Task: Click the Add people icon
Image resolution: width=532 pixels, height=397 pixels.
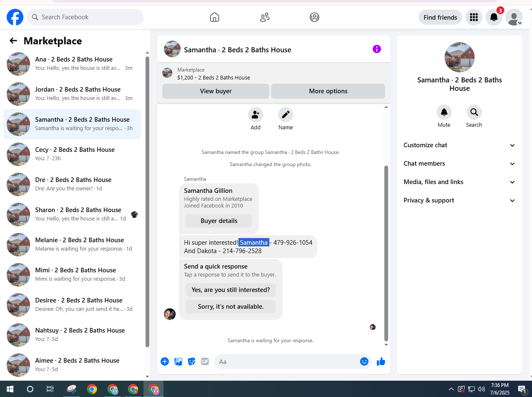Action: [x=256, y=115]
